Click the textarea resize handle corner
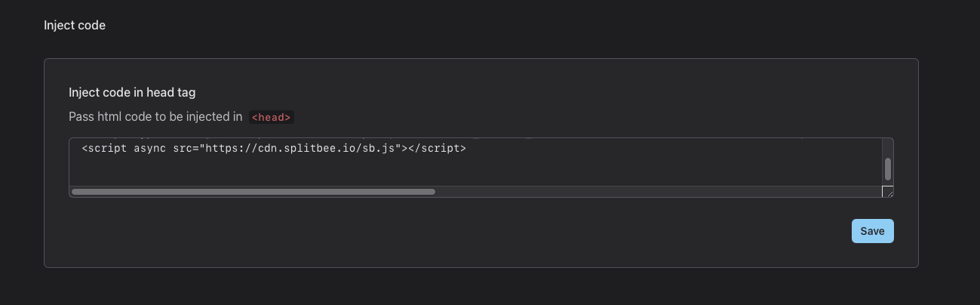Image resolution: width=980 pixels, height=305 pixels. coord(888,192)
